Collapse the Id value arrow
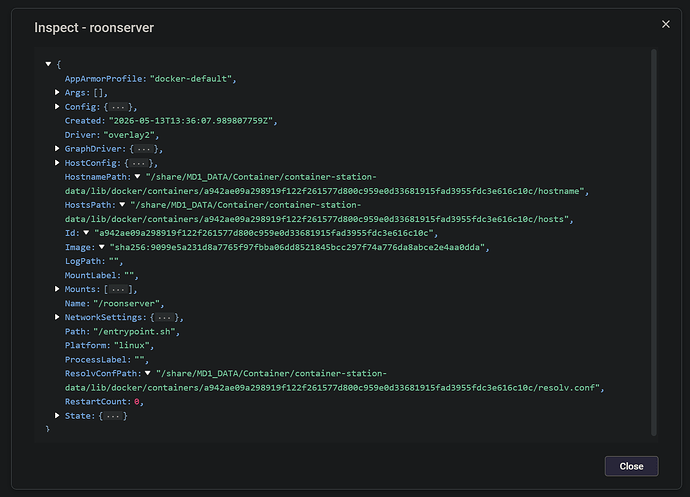This screenshot has width=690, height=497. pos(86,233)
